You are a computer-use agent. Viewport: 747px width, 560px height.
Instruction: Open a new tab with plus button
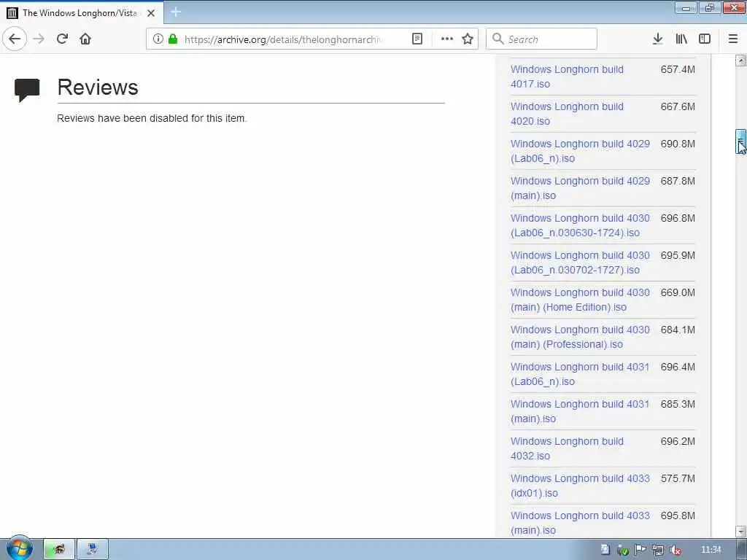pyautogui.click(x=176, y=12)
